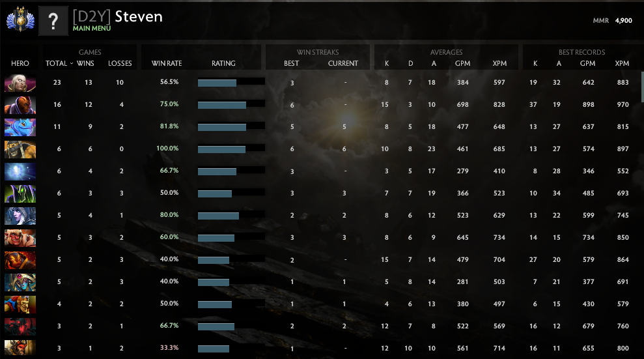This screenshot has height=359, width=644.
Task: Open the question mark profile avatar
Action: pos(53,21)
